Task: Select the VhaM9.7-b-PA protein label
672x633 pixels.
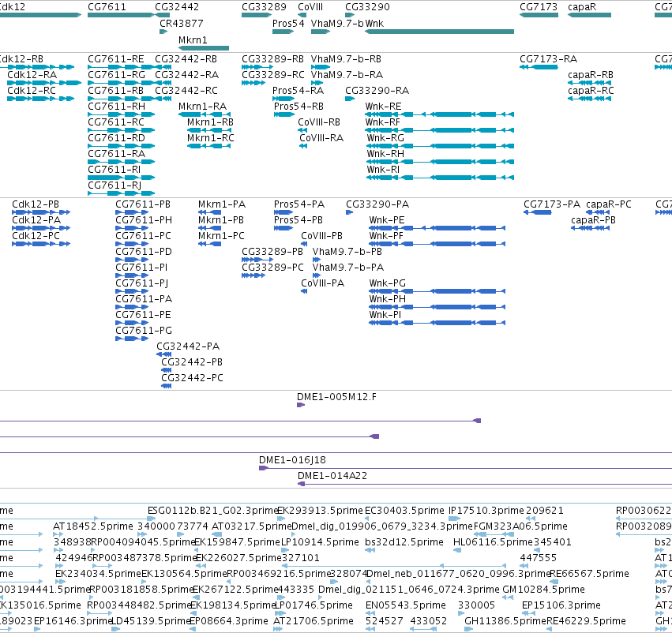Action: pyautogui.click(x=348, y=268)
